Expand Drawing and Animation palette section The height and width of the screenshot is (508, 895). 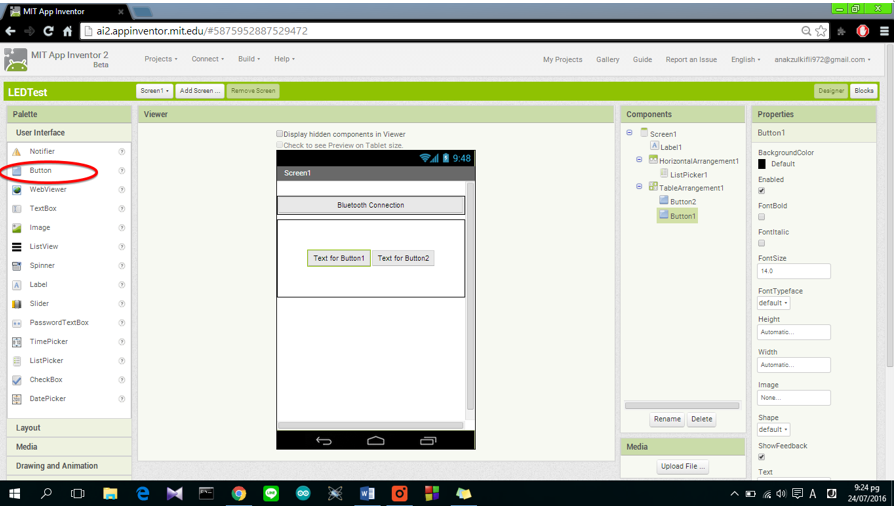[69, 466]
